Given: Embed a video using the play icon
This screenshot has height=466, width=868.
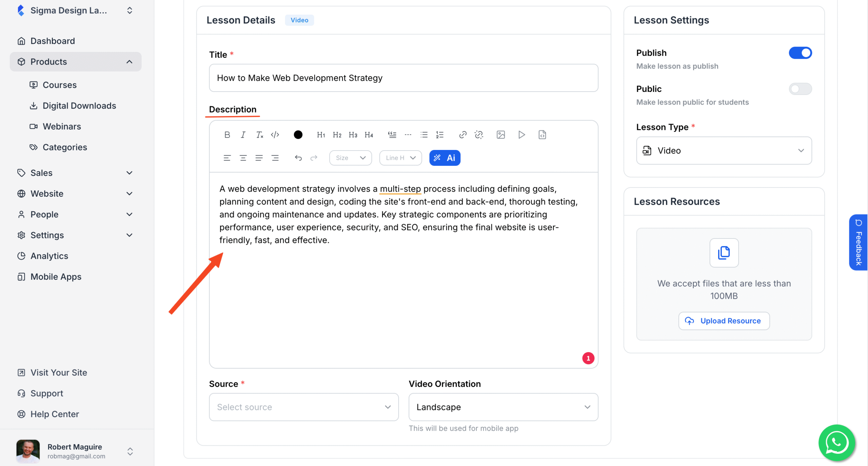Looking at the screenshot, I should pos(521,135).
